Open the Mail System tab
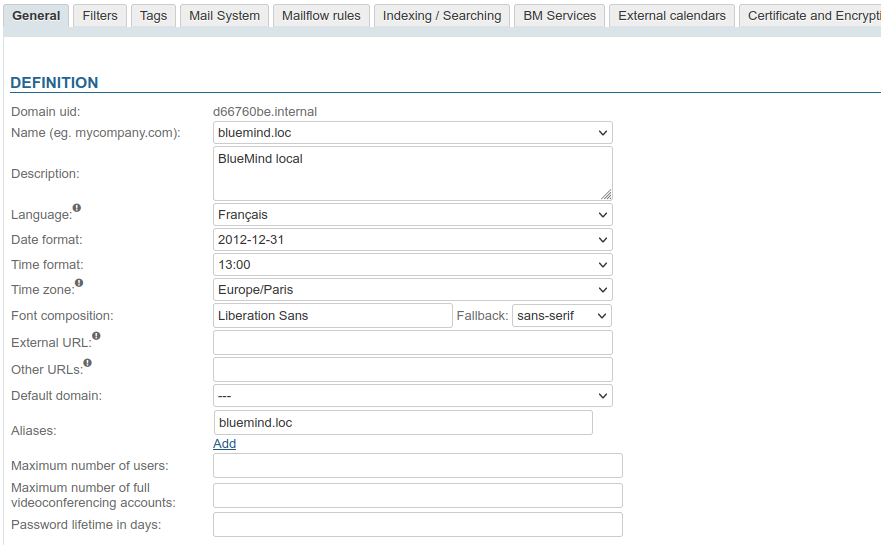 (225, 16)
